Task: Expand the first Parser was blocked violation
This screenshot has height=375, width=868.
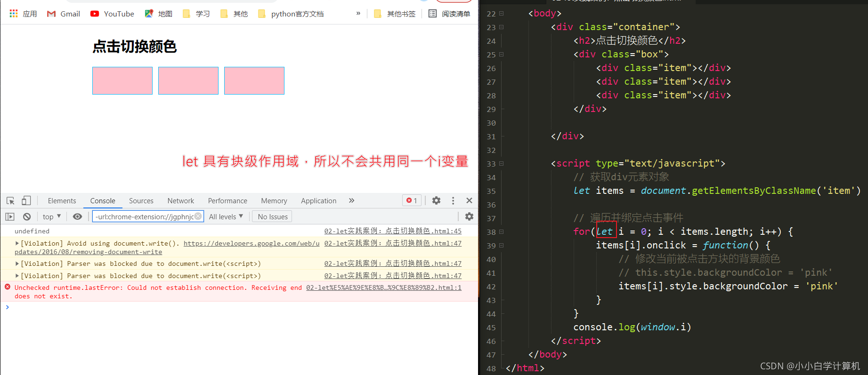Action: coord(17,263)
